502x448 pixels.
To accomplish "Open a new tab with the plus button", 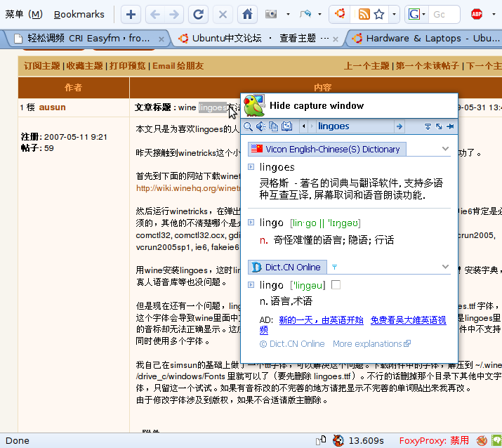I will 131,15.
